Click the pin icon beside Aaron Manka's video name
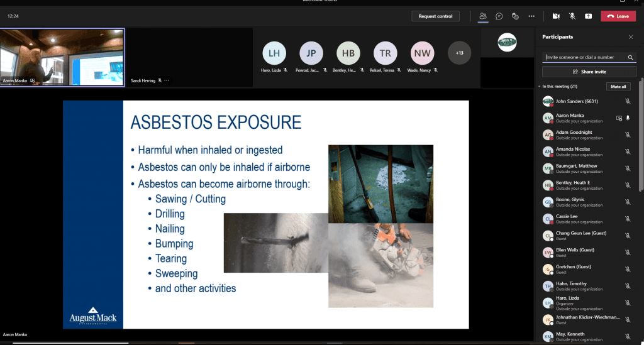The height and width of the screenshot is (345, 644). (x=33, y=80)
